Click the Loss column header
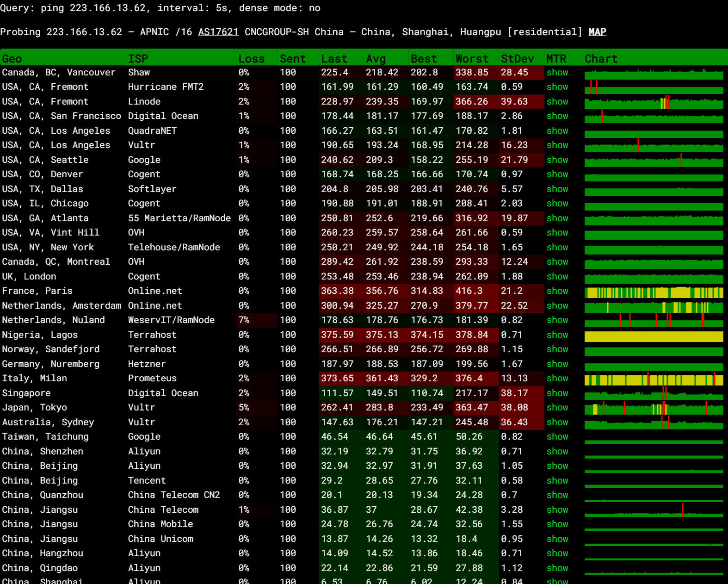 click(252, 59)
